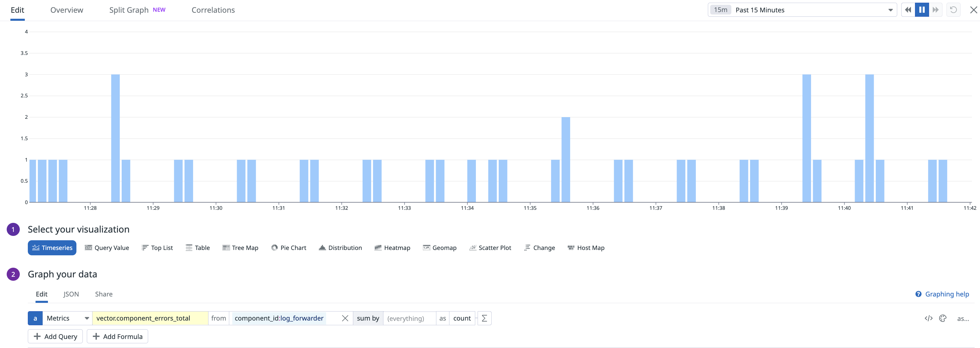Open the code view for query a
The image size is (980, 348).
[928, 318]
